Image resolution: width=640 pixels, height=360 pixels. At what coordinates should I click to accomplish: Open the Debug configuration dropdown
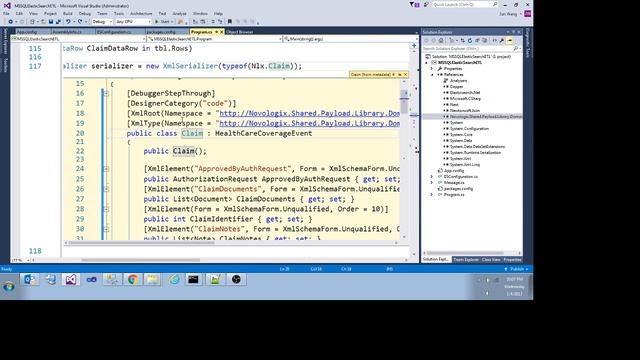pos(102,22)
